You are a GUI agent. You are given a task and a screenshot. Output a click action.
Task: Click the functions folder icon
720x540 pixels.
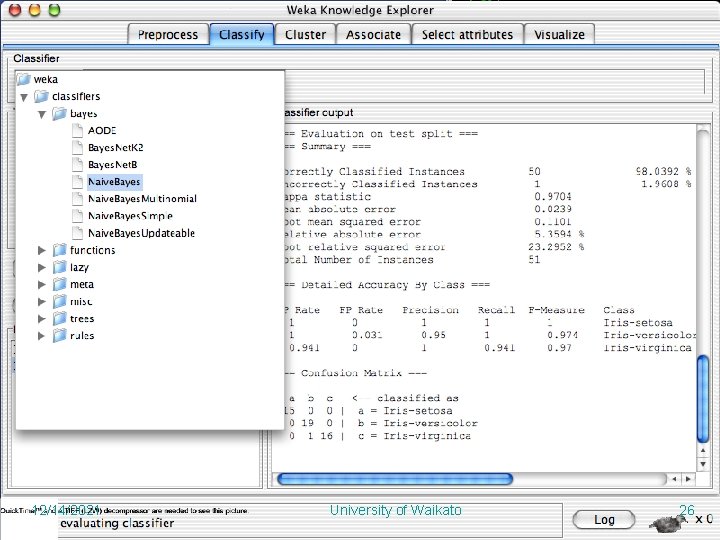59,250
